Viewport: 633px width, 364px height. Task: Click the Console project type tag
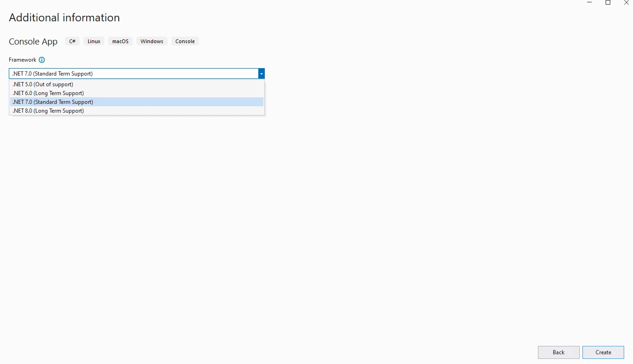(x=185, y=41)
